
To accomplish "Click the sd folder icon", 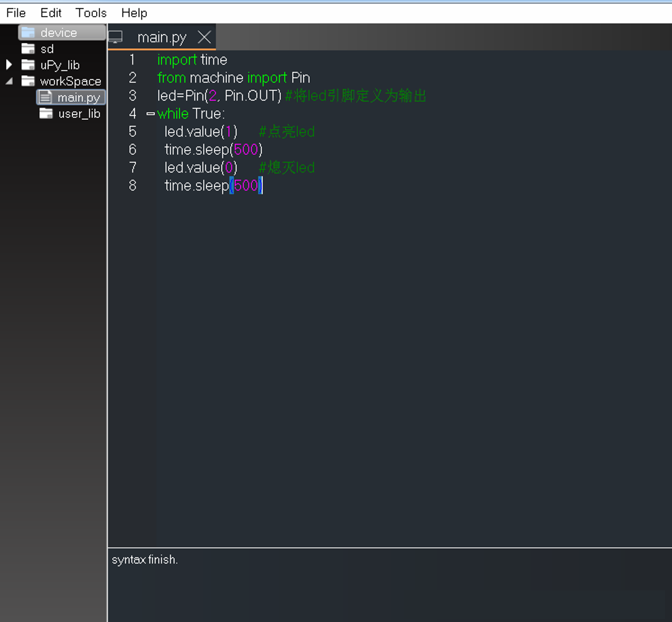I will [x=28, y=48].
